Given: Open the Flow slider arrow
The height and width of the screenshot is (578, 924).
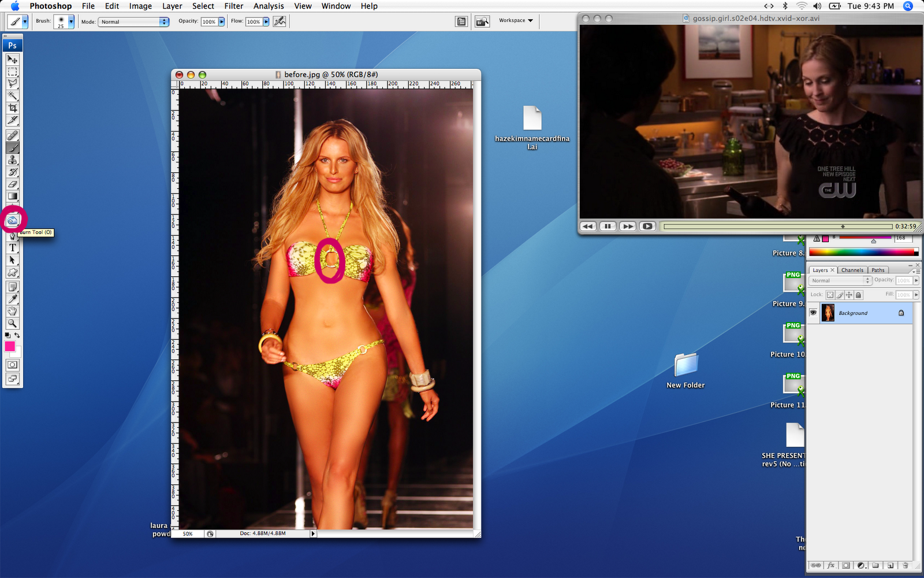Looking at the screenshot, I should point(266,21).
